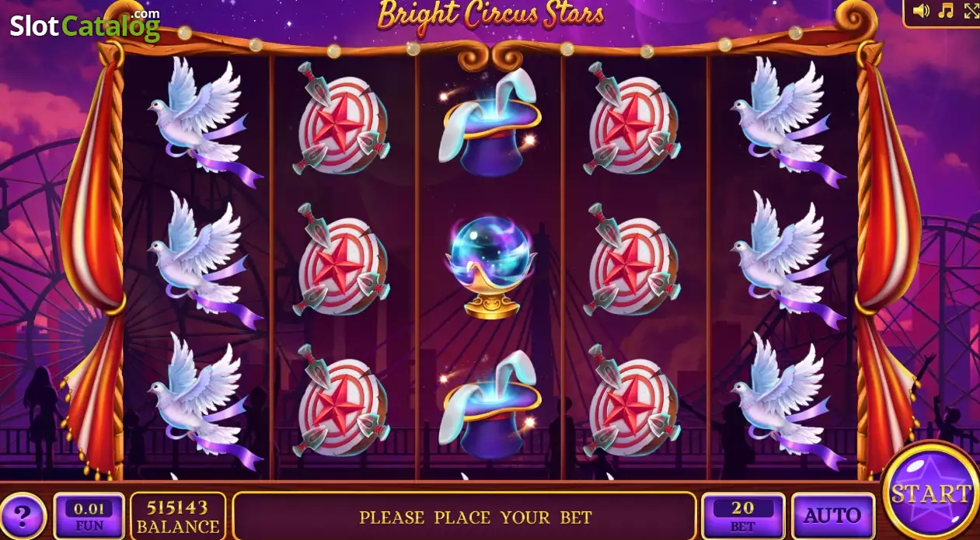Click the Bright Circus Stars title
The image size is (980, 540).
(490, 14)
